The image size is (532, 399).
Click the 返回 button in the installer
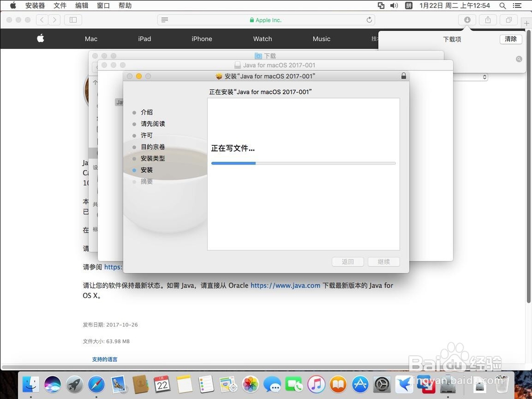(x=347, y=262)
